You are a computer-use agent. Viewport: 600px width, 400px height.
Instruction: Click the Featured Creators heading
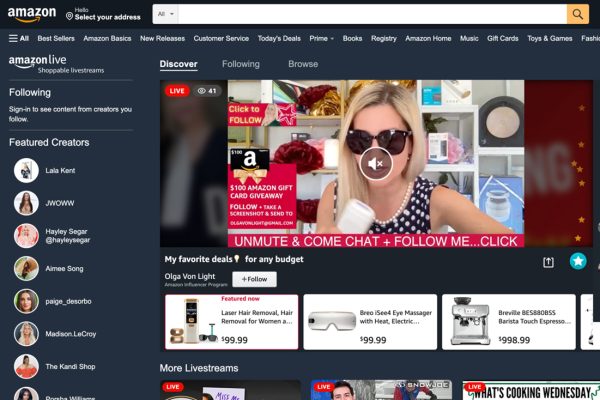(49, 142)
